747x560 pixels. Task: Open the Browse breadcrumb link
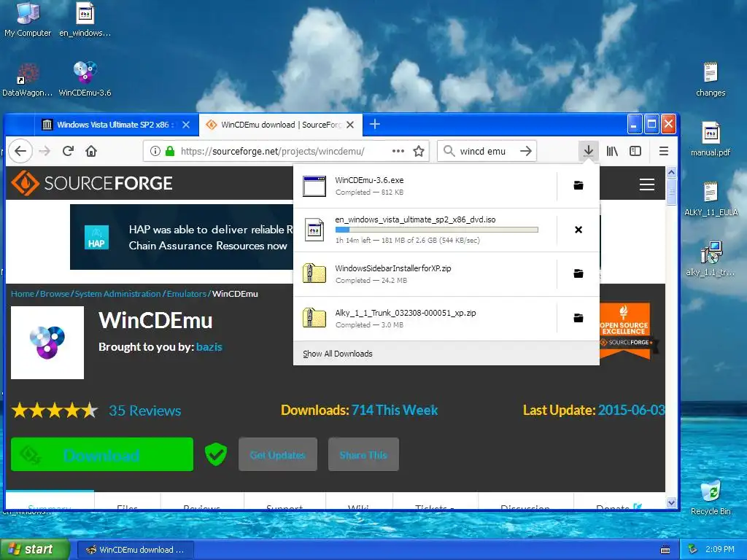(x=54, y=294)
